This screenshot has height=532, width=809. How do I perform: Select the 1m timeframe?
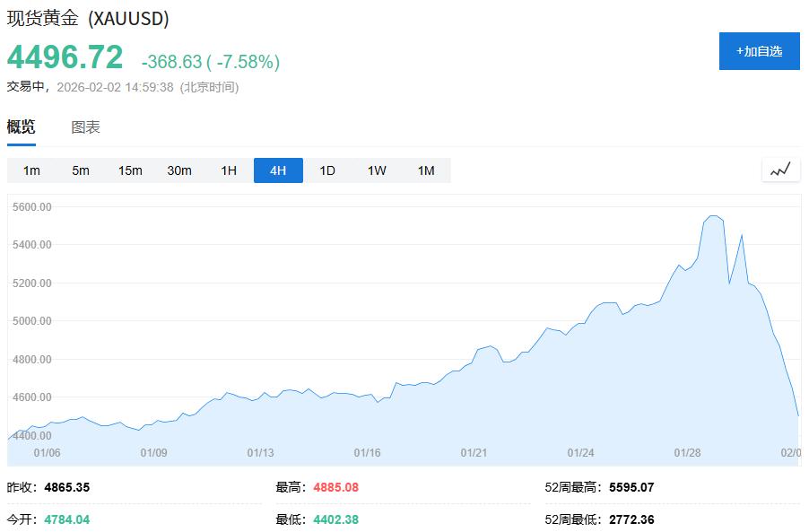[31, 170]
